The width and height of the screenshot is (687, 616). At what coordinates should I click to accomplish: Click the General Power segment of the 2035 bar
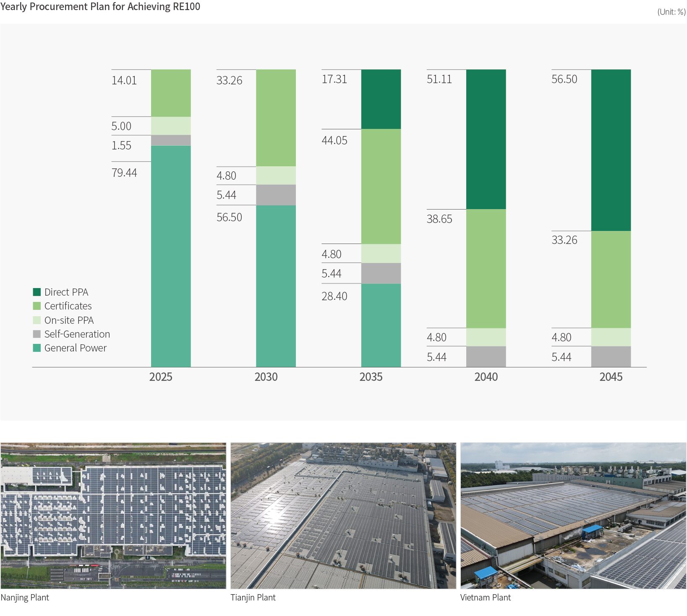click(x=381, y=325)
